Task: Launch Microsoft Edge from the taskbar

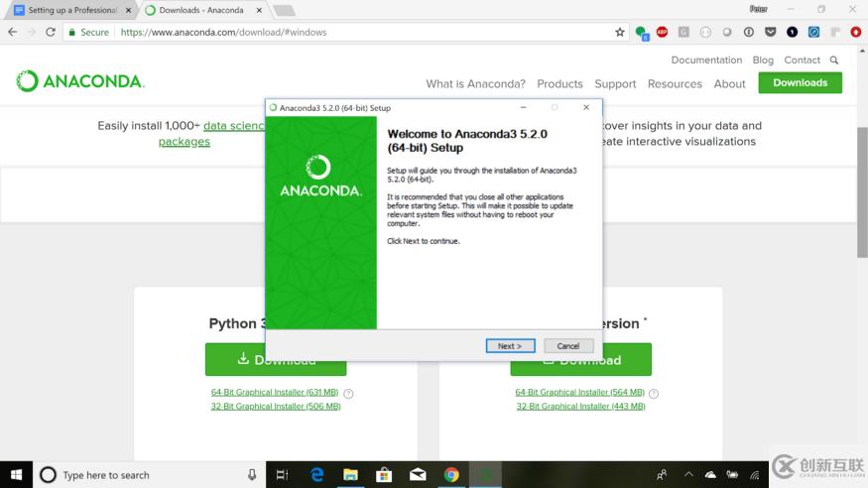Action: click(x=316, y=475)
